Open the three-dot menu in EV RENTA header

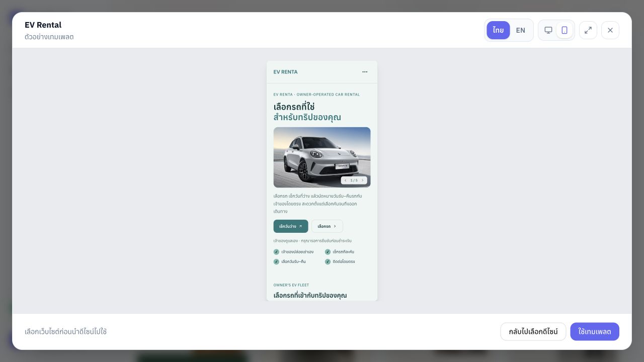click(x=365, y=72)
